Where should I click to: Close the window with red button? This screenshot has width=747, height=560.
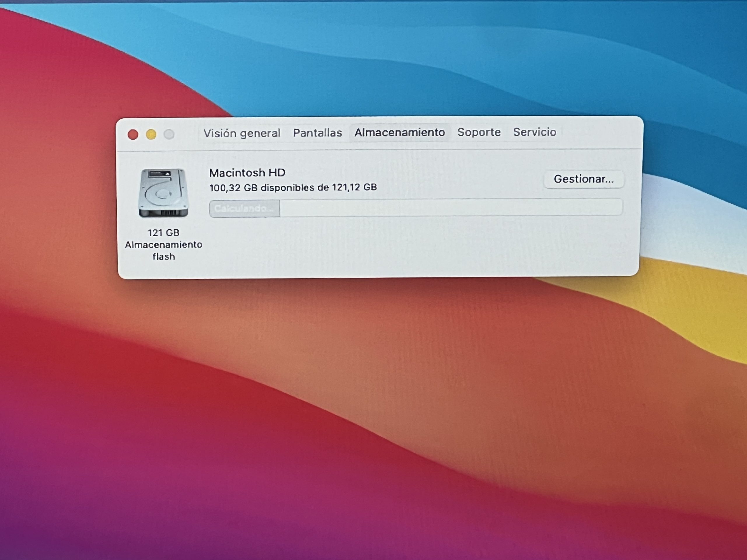coord(133,135)
